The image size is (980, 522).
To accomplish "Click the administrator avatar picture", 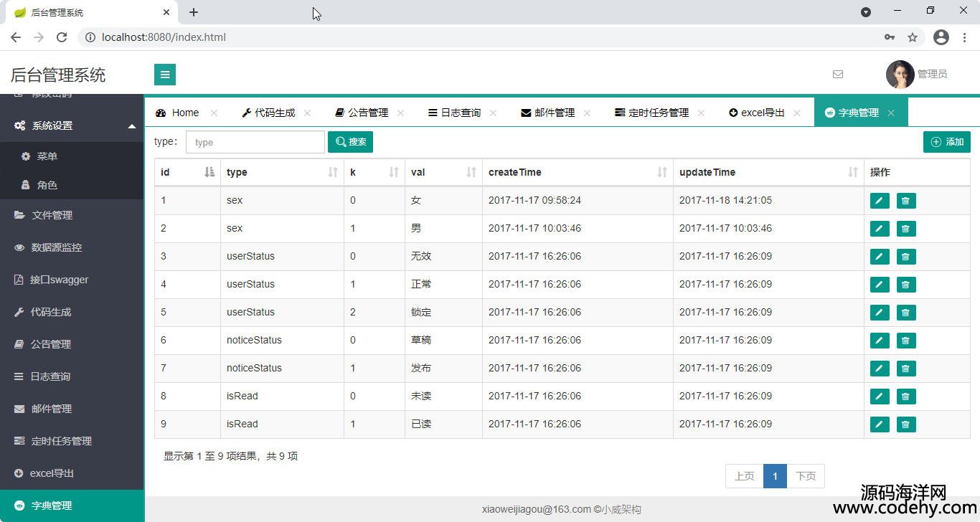I will coord(900,74).
